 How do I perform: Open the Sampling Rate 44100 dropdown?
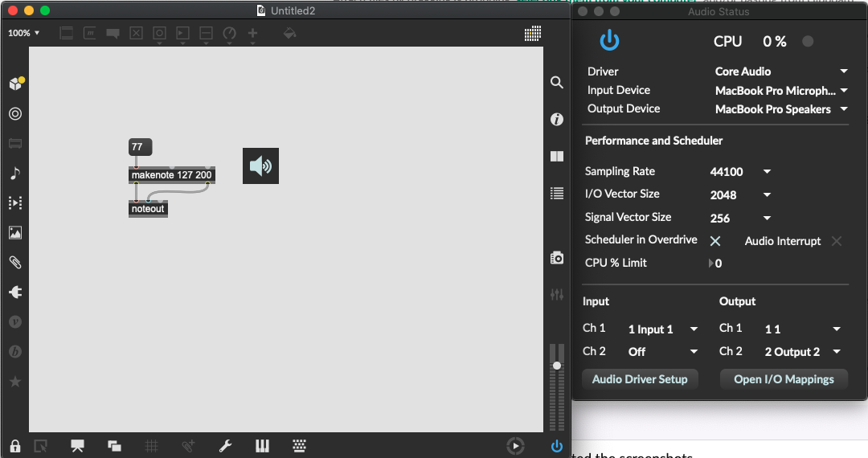[741, 172]
